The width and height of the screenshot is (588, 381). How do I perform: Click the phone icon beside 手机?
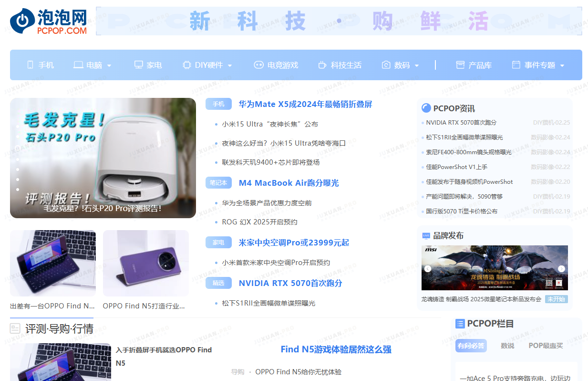coord(31,65)
